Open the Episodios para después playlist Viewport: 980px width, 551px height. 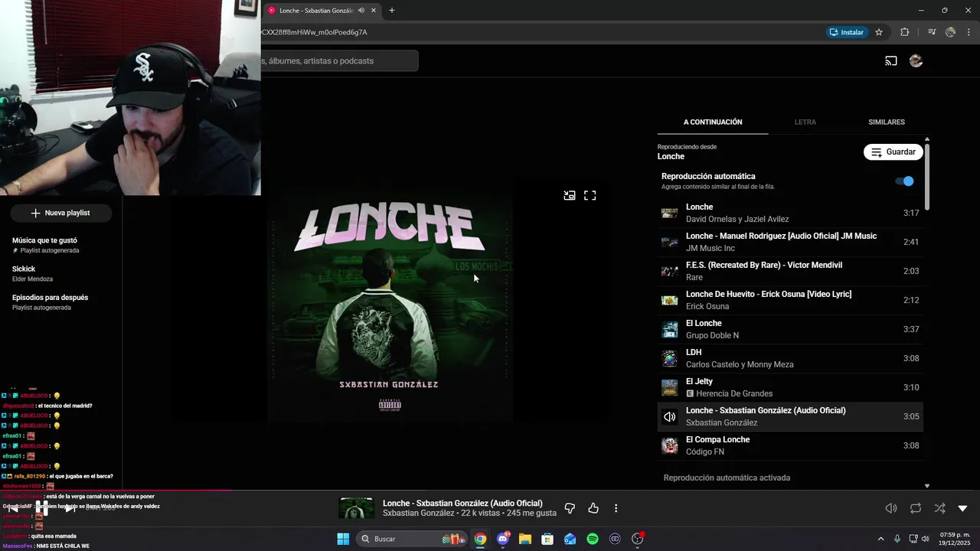pyautogui.click(x=61, y=302)
